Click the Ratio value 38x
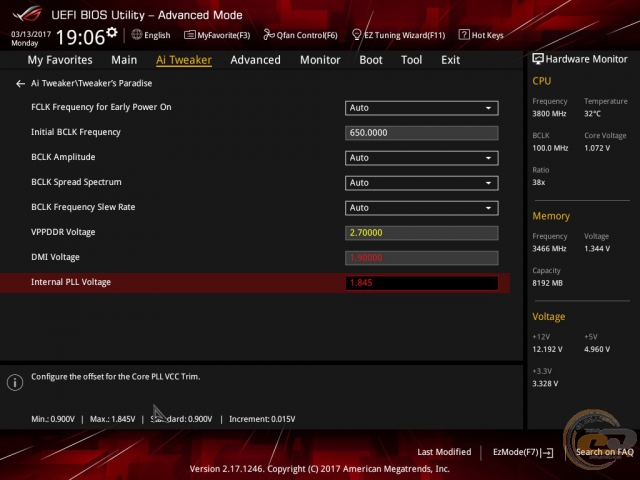Image resolution: width=640 pixels, height=480 pixels. pyautogui.click(x=538, y=182)
